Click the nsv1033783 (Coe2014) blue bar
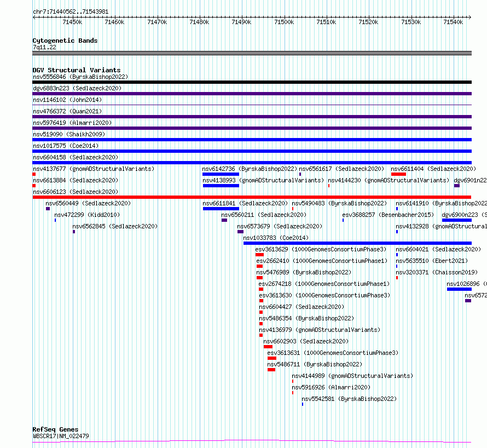 click(357, 243)
